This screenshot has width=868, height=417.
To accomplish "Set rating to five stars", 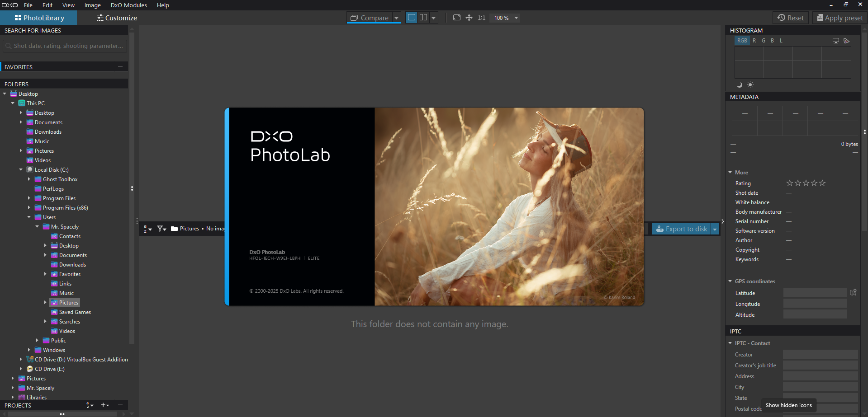I will point(822,183).
